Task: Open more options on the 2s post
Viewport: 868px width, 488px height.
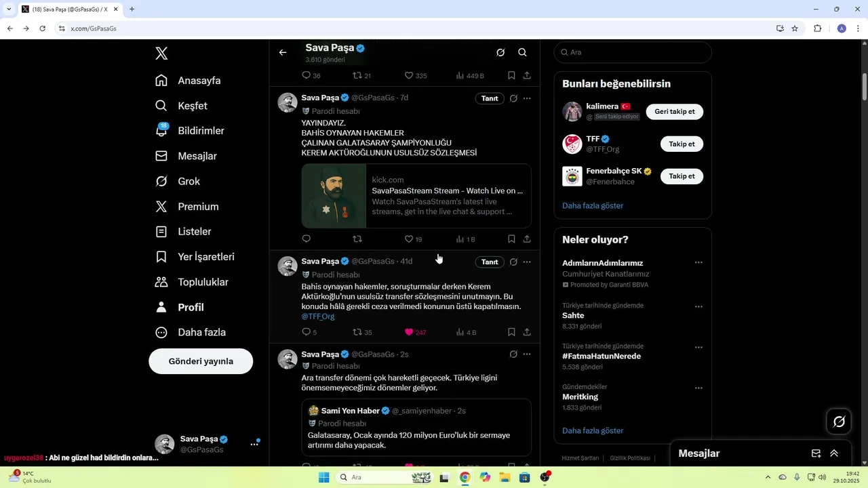Action: pos(527,354)
